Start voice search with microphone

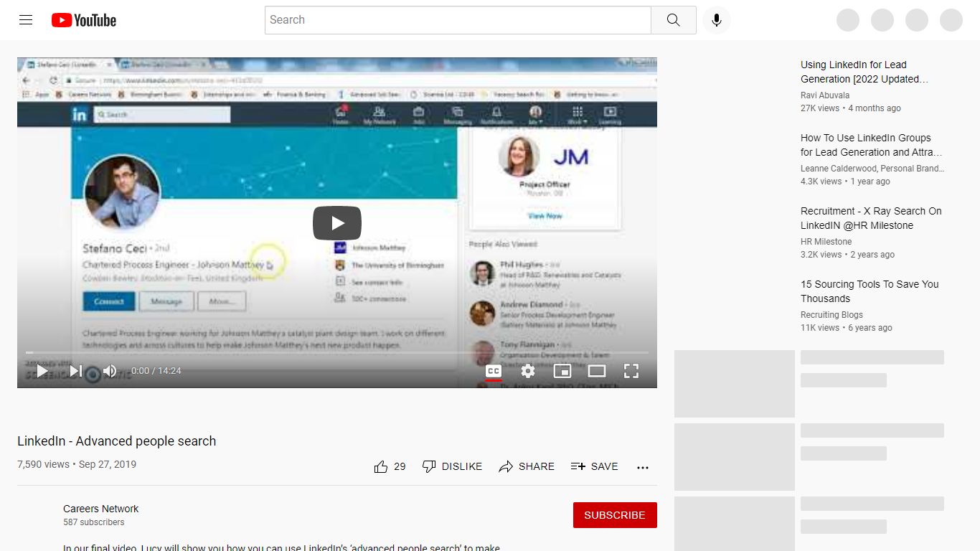716,20
